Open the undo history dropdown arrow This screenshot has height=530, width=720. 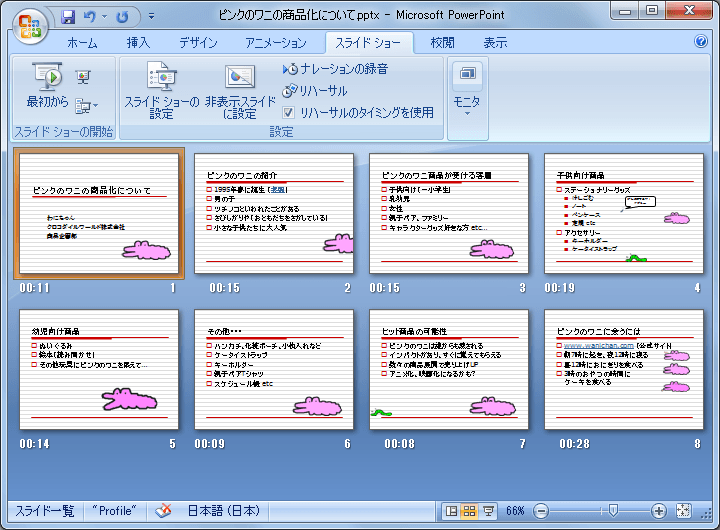click(104, 17)
